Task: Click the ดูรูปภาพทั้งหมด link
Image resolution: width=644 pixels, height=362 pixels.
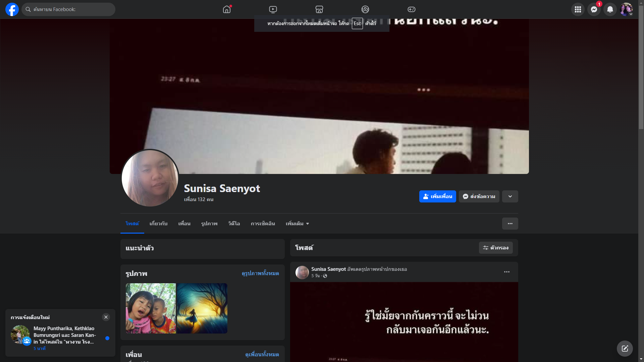Action: click(260, 274)
